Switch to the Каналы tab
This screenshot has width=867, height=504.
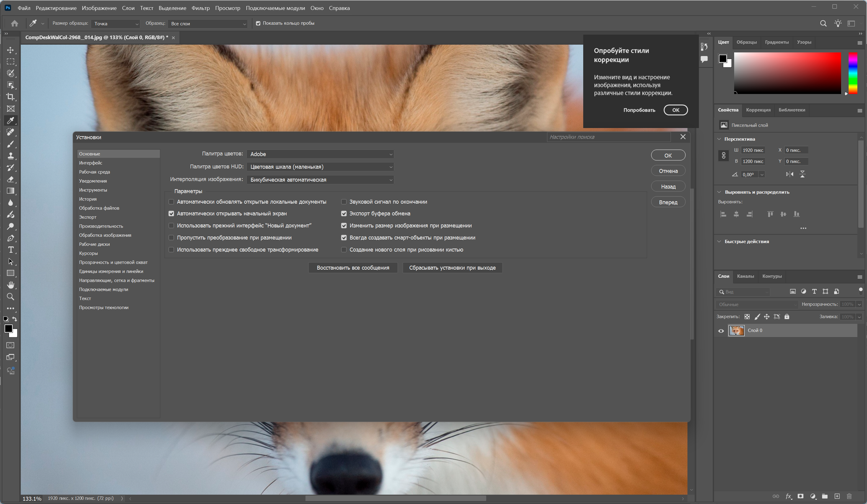click(x=745, y=276)
